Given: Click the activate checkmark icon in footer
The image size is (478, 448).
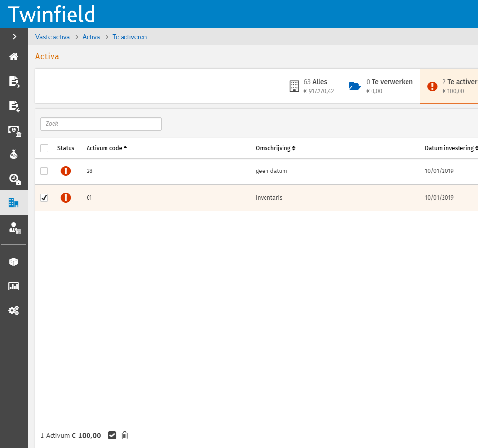Looking at the screenshot, I should [112, 435].
